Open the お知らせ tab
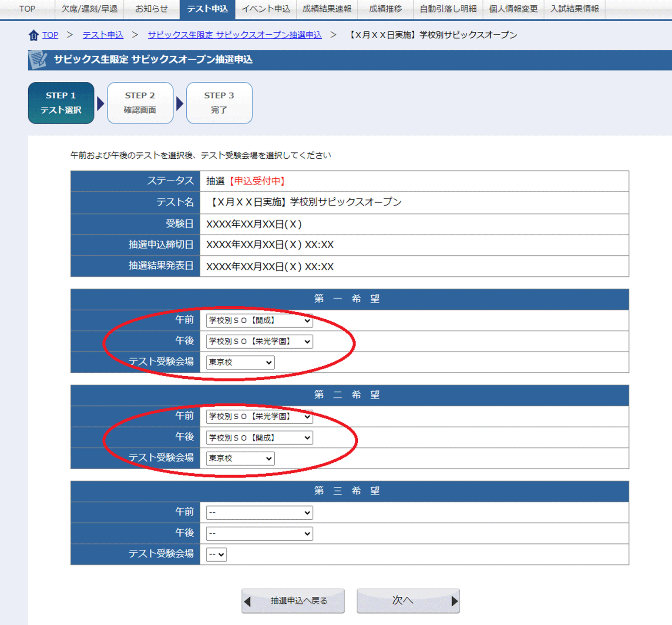 (151, 9)
